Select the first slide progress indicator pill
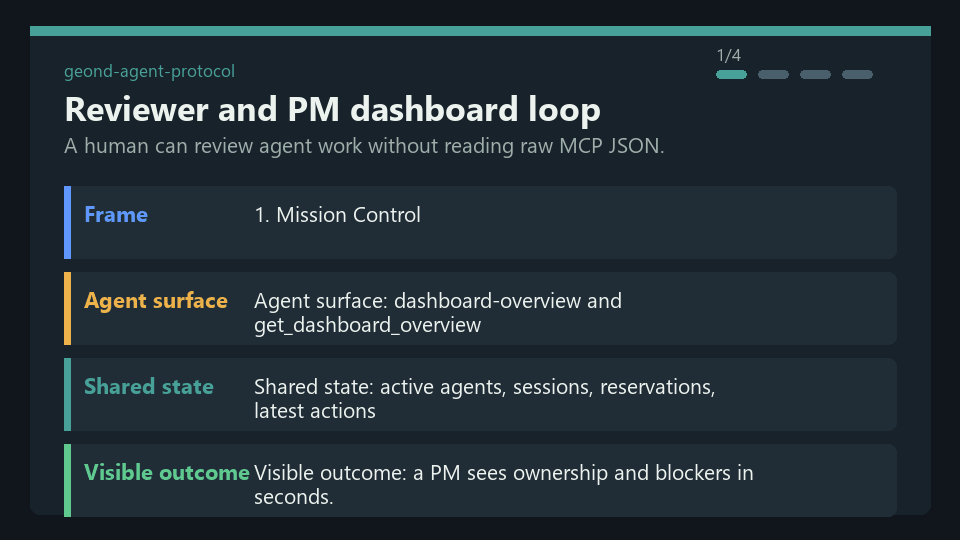This screenshot has height=540, width=960. (731, 75)
